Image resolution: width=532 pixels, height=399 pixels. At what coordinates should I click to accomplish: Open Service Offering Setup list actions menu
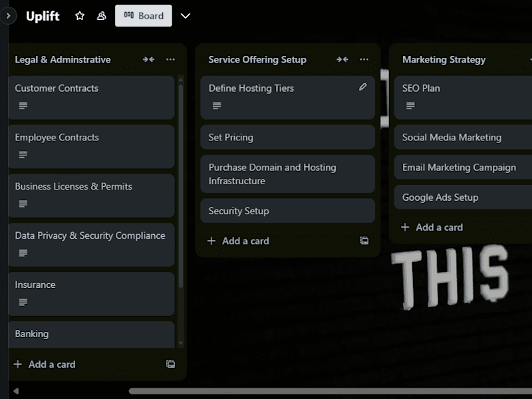tap(364, 59)
